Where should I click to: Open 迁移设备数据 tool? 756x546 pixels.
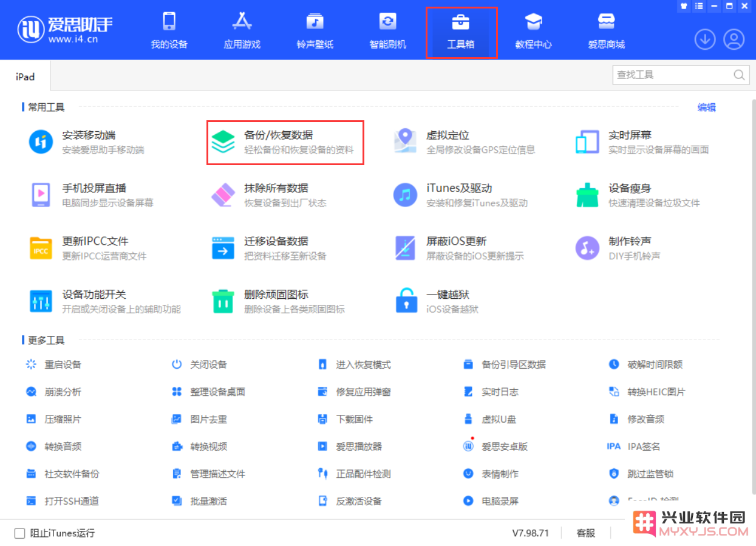pos(268,248)
